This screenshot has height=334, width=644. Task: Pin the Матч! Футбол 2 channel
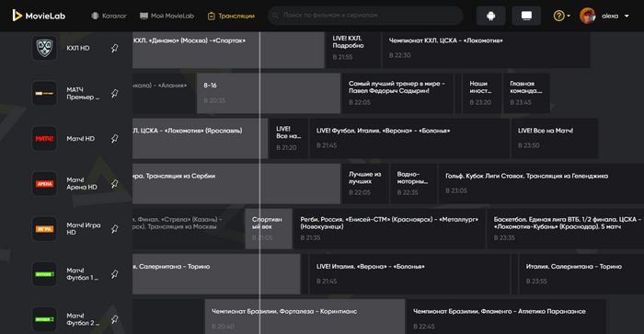tap(115, 319)
